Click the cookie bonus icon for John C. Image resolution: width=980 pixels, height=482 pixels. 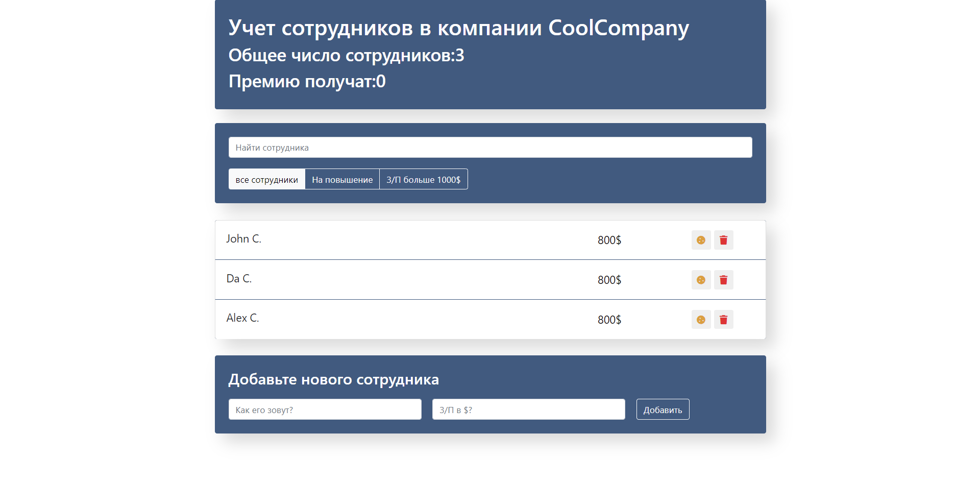tap(701, 240)
